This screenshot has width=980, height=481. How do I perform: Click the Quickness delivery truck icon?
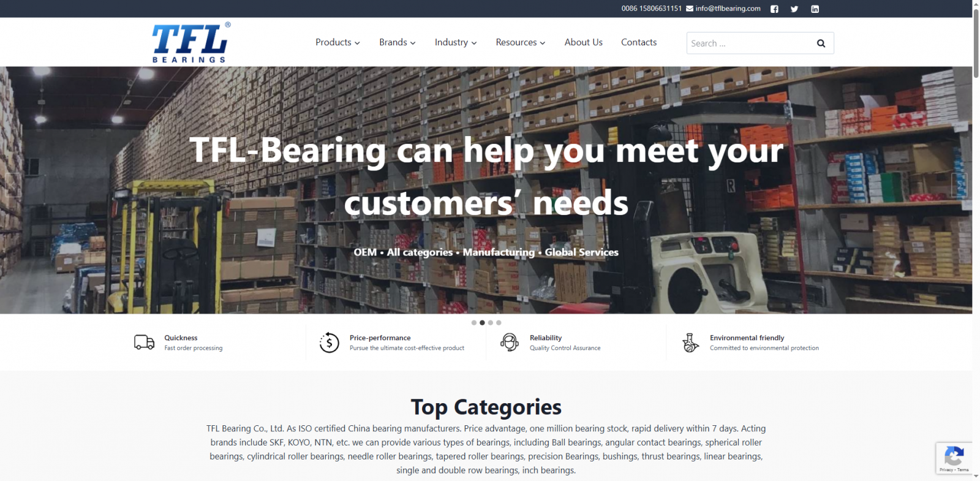tap(145, 342)
